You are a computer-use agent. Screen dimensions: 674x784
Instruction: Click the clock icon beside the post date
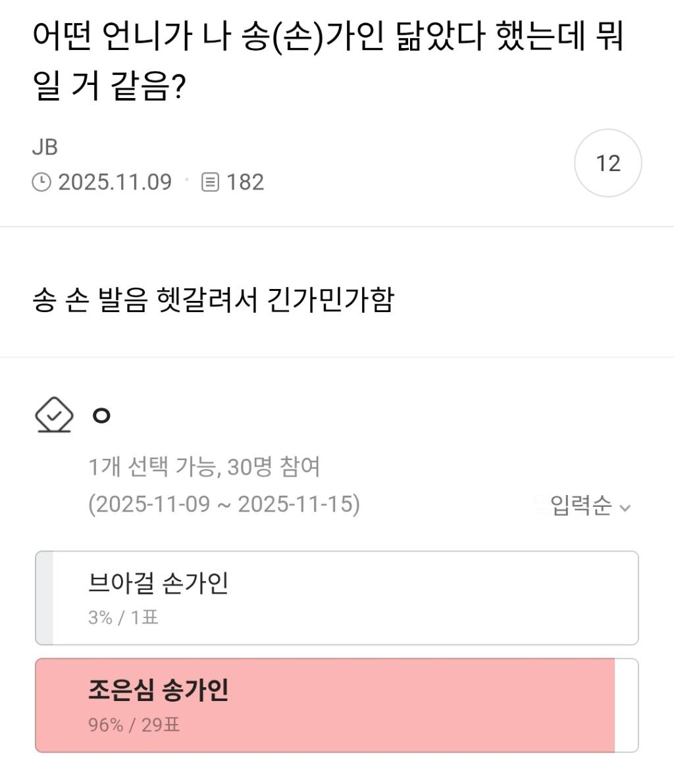[41, 182]
